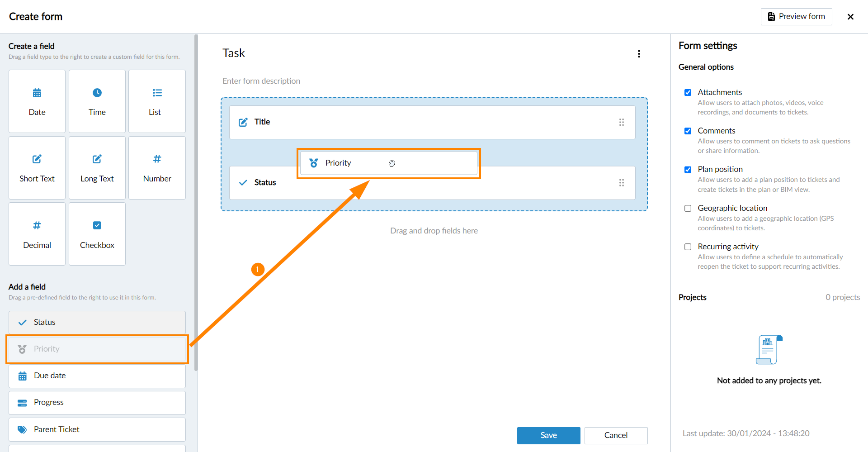
Task: Select the Due date predefined field
Action: tap(97, 376)
